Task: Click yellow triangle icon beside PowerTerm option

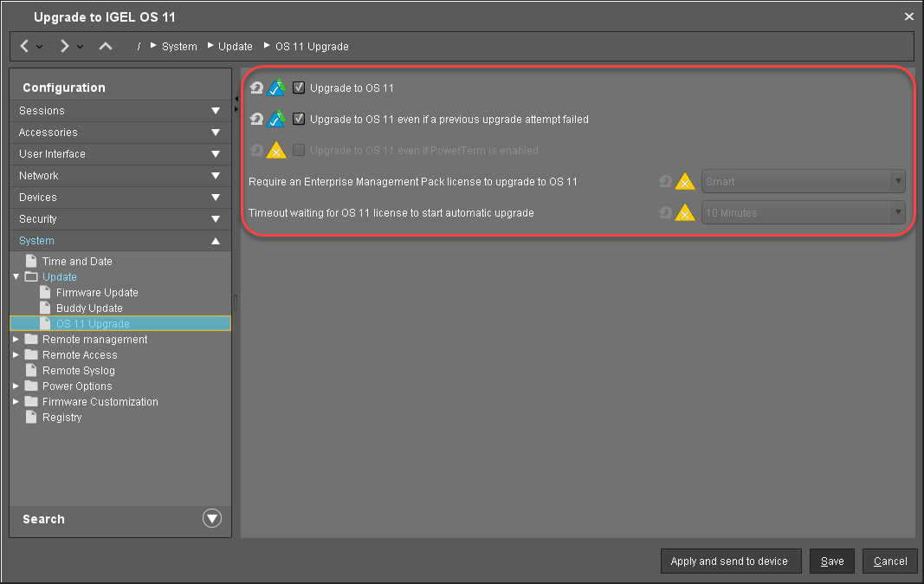Action: (x=276, y=151)
